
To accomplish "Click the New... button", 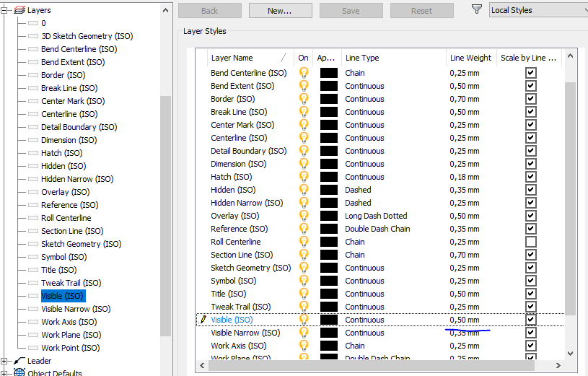I will point(280,11).
